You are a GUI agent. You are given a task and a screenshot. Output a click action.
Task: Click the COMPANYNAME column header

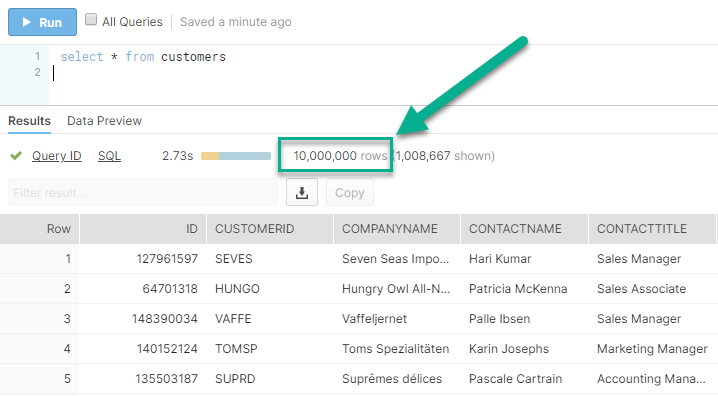[x=397, y=228]
